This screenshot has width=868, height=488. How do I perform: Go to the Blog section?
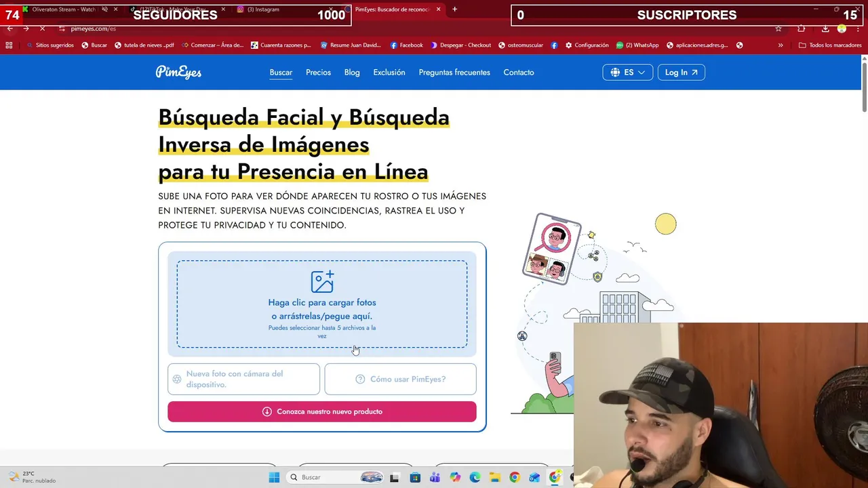pyautogui.click(x=352, y=73)
